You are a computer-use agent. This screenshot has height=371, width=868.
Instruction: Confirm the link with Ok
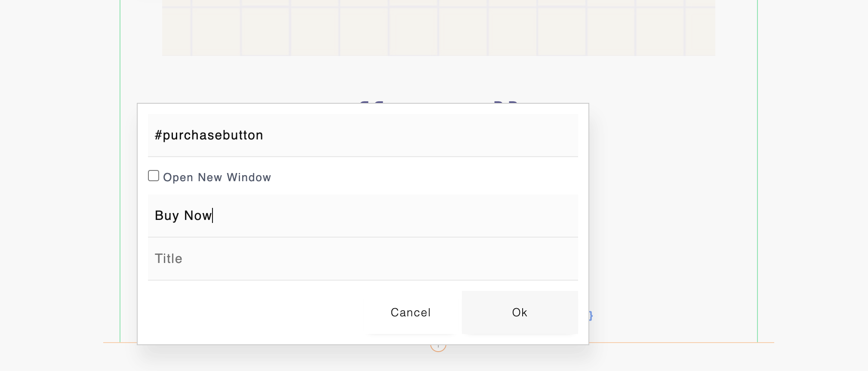[520, 312]
